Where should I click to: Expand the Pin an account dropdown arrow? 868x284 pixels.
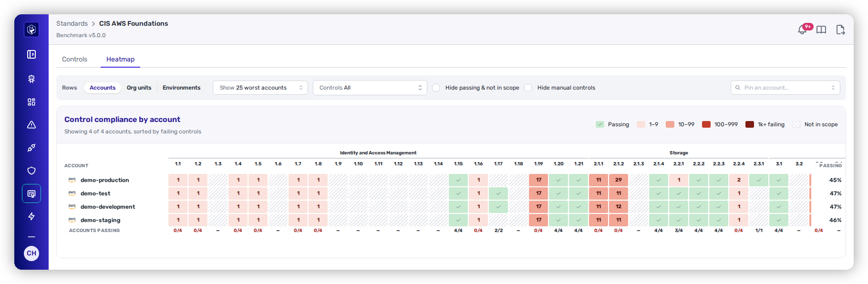(x=833, y=88)
